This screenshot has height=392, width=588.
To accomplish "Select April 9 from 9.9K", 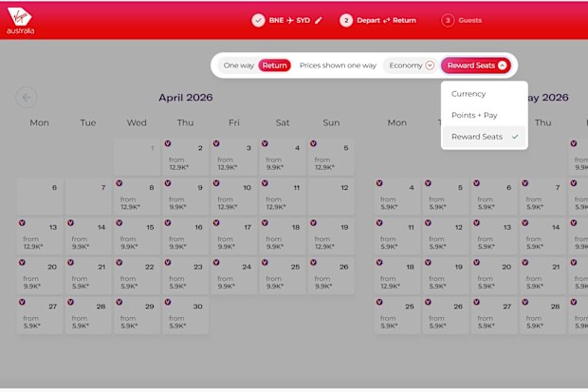I will click(185, 196).
